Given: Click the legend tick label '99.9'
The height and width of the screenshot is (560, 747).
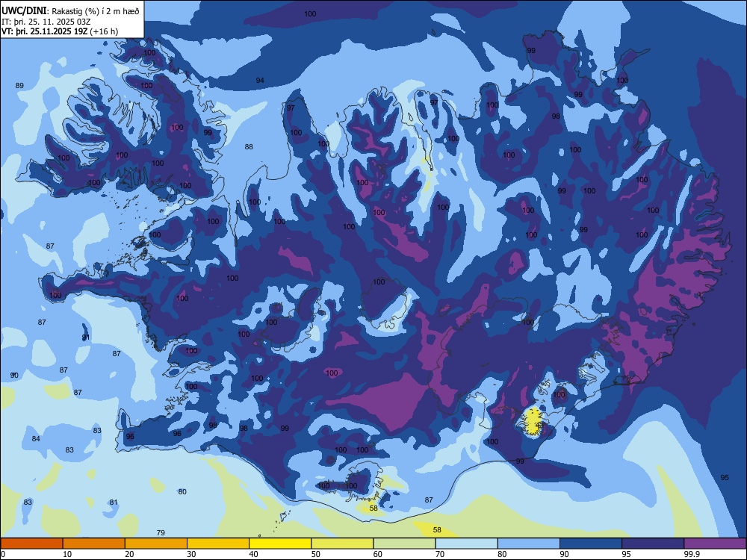Looking at the screenshot, I should pos(691,554).
